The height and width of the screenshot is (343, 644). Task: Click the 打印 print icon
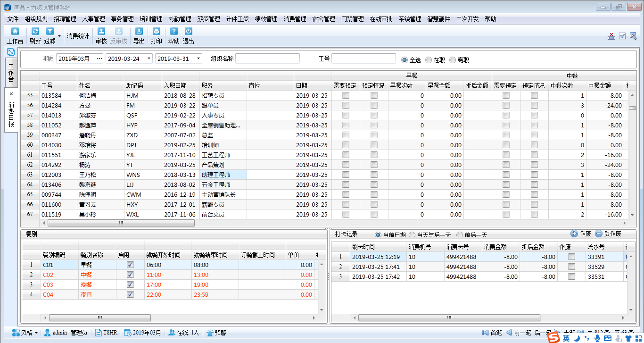156,32
